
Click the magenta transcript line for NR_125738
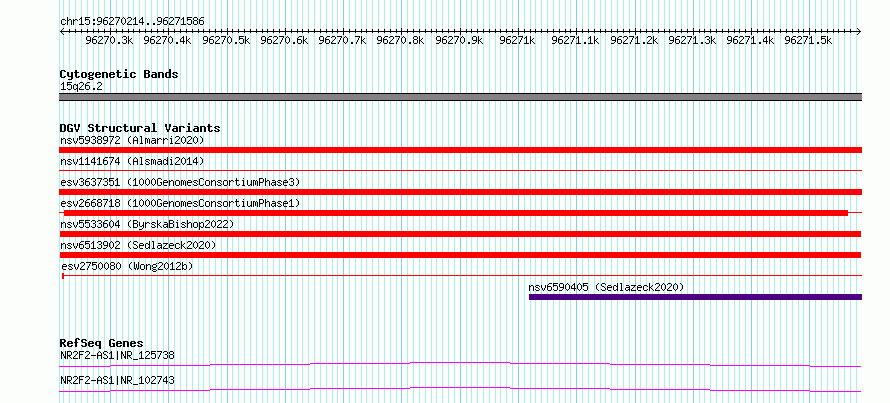[460, 364]
